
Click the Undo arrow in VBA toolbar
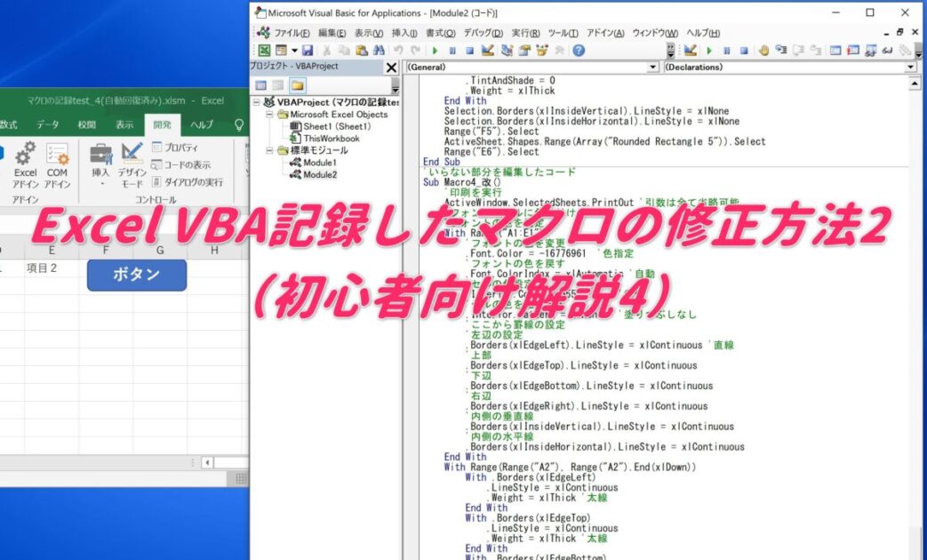point(399,51)
